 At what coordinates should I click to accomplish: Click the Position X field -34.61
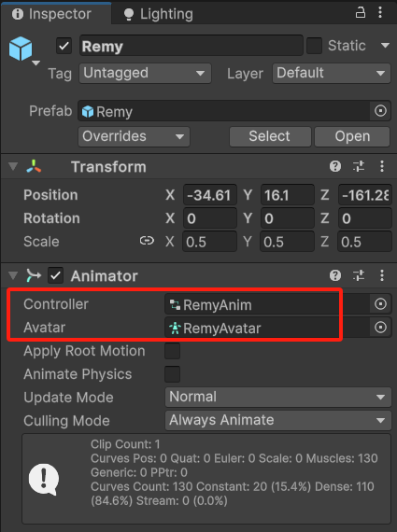210,195
